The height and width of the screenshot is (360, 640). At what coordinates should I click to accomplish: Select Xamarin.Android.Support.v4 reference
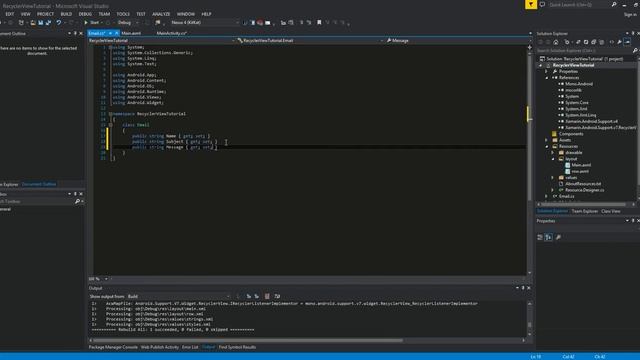591,121
